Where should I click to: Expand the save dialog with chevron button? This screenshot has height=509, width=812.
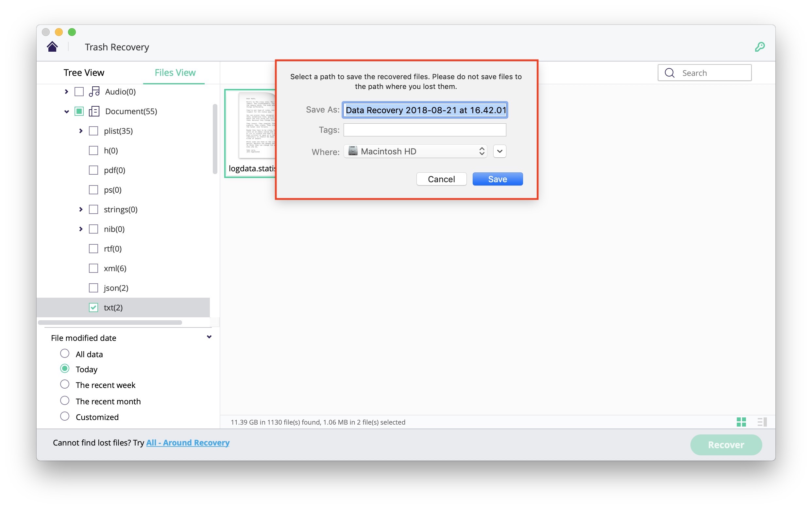(x=499, y=151)
